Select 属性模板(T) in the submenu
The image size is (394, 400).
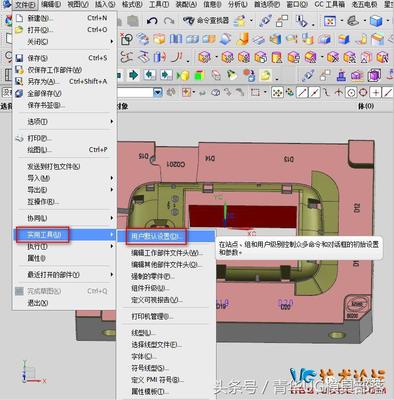(166, 392)
